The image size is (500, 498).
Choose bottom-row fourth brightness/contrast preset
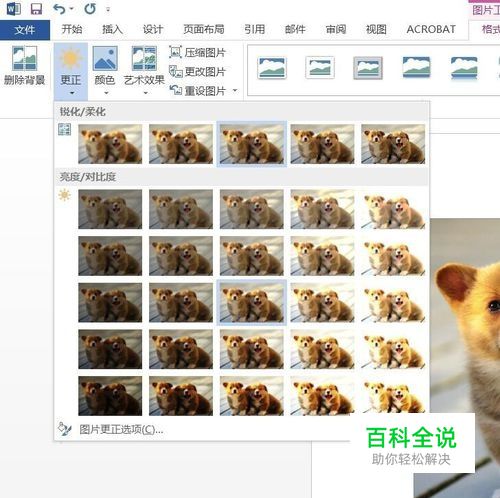pos(322,396)
